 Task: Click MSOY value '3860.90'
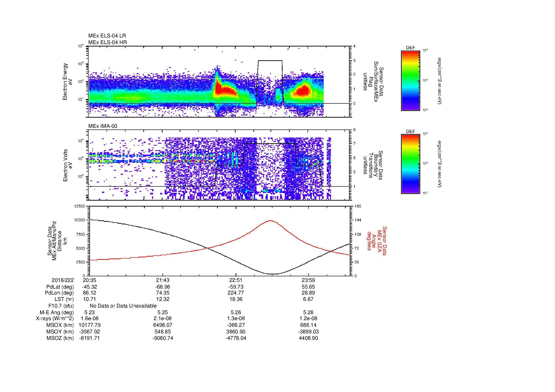[236, 332]
